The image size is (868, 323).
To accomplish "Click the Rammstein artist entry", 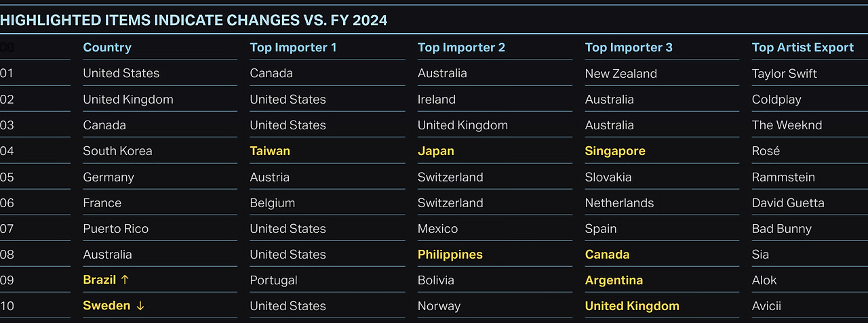I will (783, 177).
